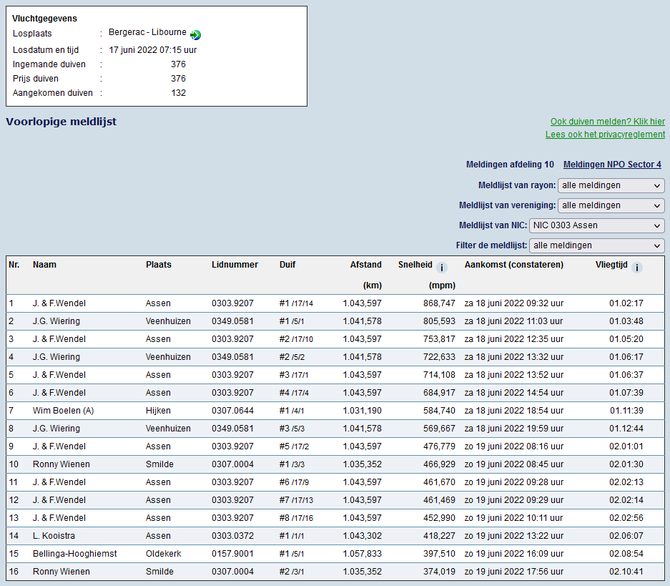Click pigeon entry #2 /3/1
This screenshot has height=586, width=670.
coord(291,572)
